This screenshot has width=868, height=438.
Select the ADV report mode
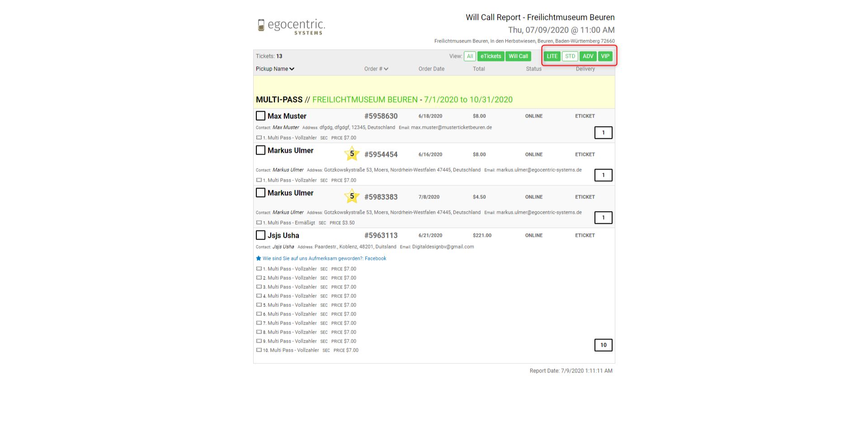tap(588, 56)
